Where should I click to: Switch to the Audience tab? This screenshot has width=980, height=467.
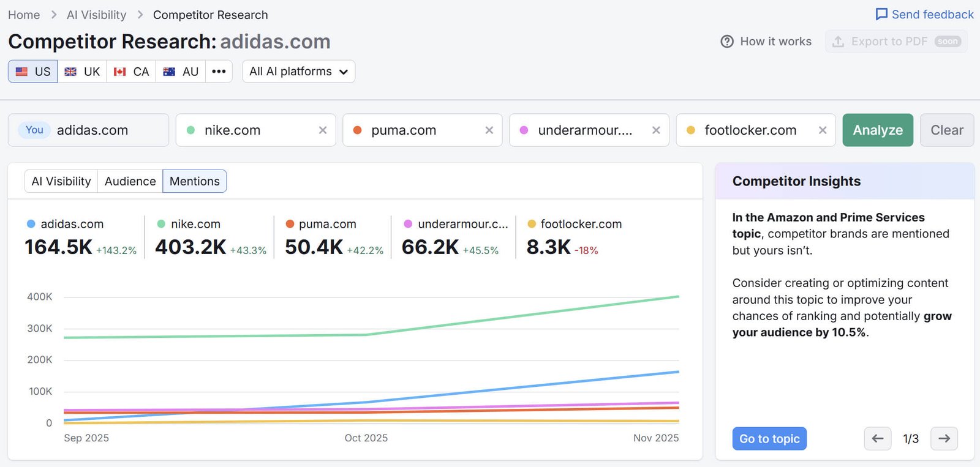click(x=130, y=181)
